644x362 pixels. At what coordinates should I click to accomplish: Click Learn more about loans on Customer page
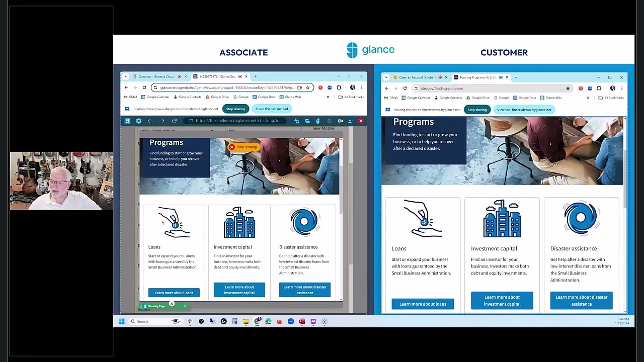[423, 304]
